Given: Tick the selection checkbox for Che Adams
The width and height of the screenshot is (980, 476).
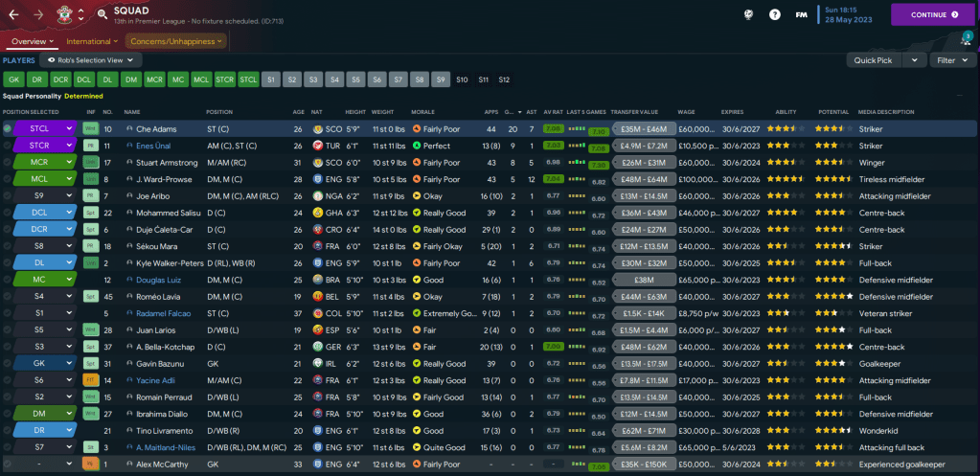Looking at the screenshot, I should pyautogui.click(x=7, y=128).
